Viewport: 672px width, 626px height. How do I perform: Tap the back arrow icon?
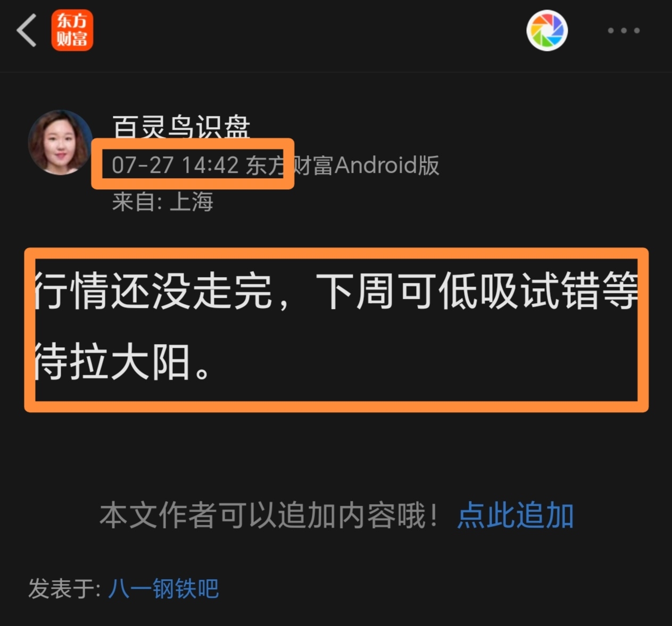click(x=27, y=30)
